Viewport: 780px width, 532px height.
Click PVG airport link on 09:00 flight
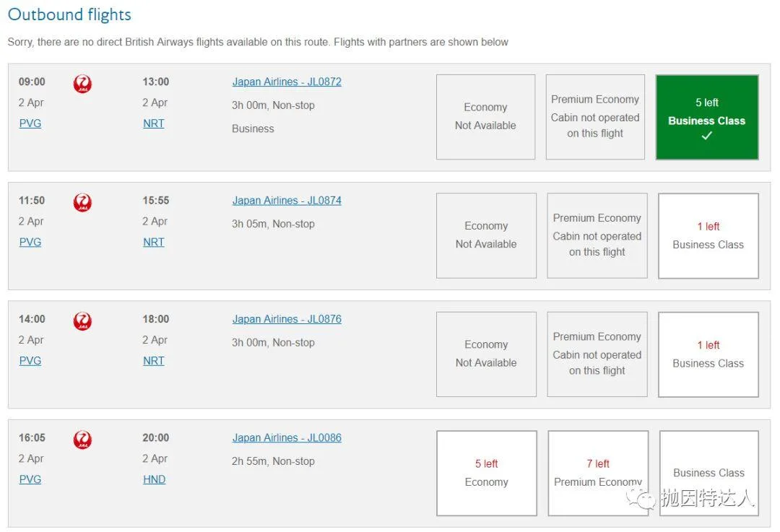[30, 123]
